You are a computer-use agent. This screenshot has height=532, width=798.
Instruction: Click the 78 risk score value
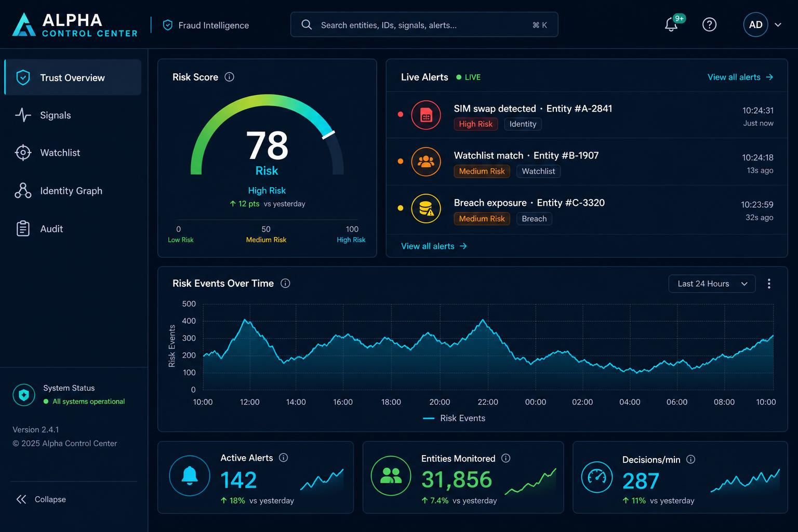pos(267,145)
